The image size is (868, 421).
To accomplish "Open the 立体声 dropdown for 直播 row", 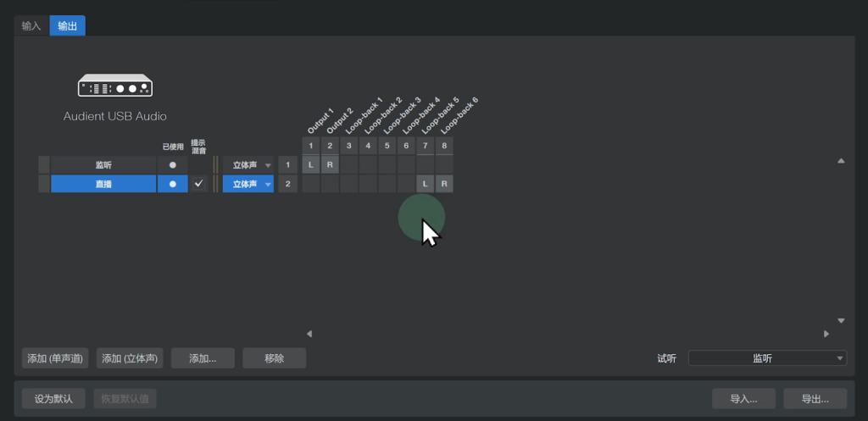I will [x=248, y=184].
